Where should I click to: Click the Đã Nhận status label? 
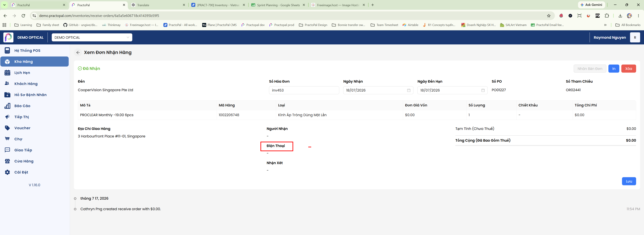click(x=89, y=69)
